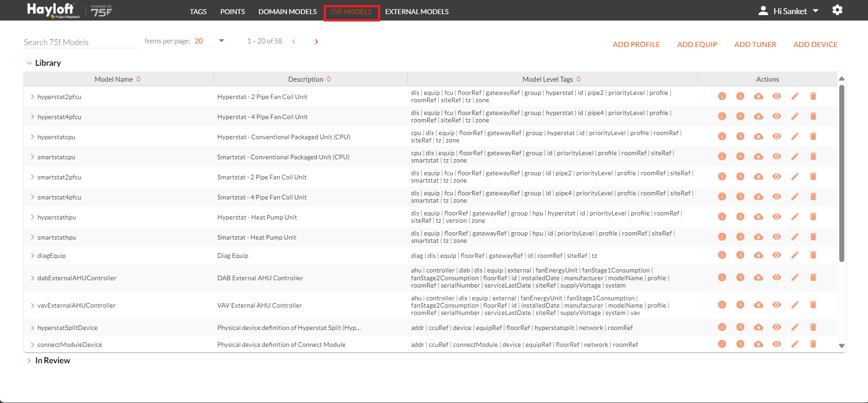Focus the Search 75f Models field

80,42
